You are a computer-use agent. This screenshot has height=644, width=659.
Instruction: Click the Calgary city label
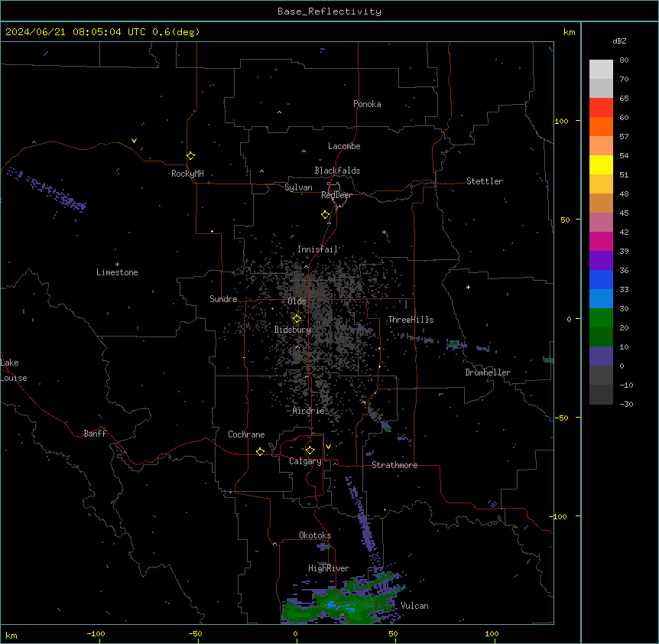[305, 461]
